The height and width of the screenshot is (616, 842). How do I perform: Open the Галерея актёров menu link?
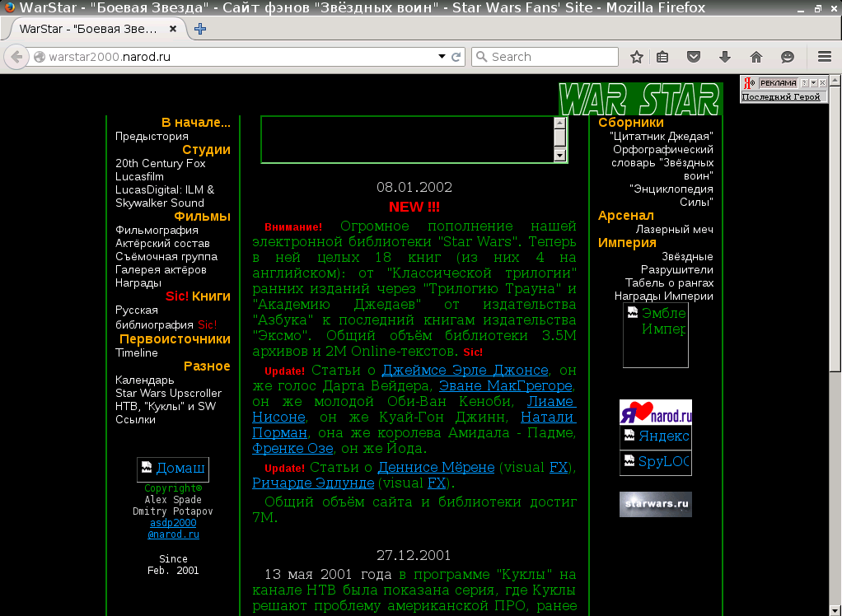tap(161, 270)
